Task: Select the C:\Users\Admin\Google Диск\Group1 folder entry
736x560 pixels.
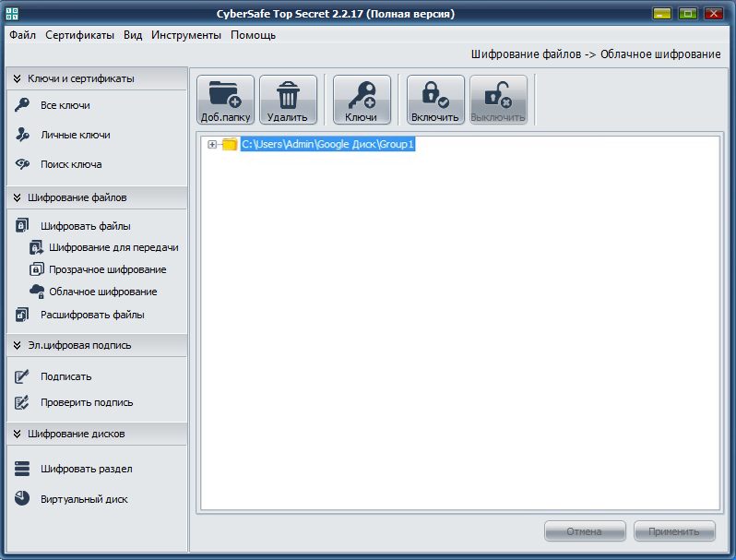Action: click(x=327, y=144)
